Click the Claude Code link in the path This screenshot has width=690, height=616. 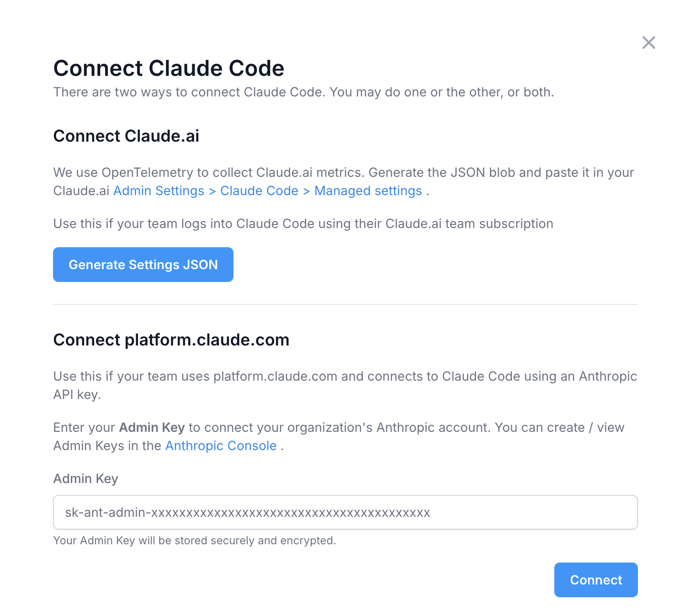tap(259, 191)
